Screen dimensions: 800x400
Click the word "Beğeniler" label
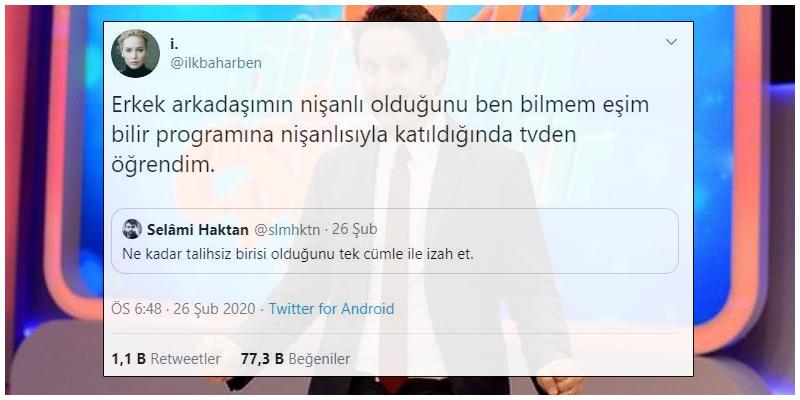click(x=319, y=359)
